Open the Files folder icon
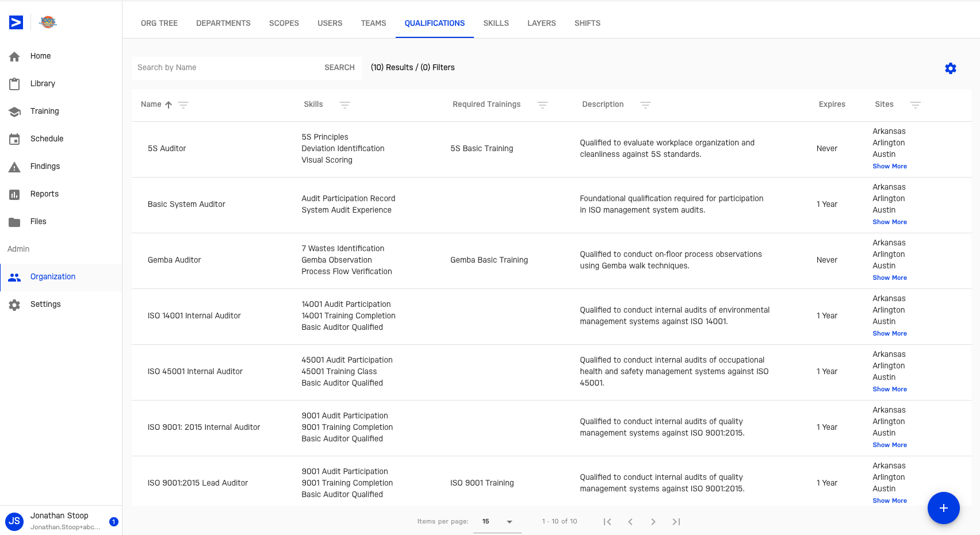The image size is (980, 535). tap(14, 222)
